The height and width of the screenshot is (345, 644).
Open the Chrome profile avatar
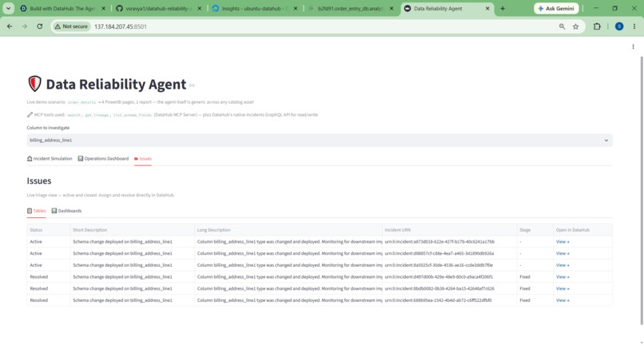(619, 26)
